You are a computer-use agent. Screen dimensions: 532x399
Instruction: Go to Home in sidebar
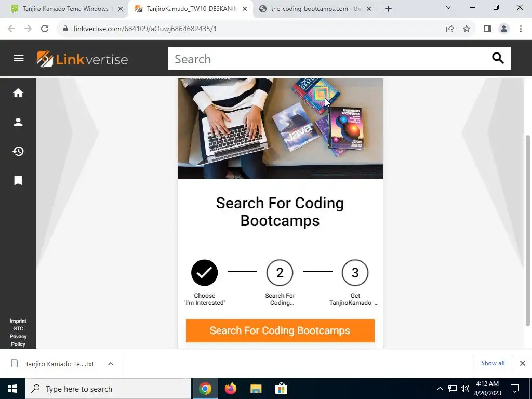[18, 93]
